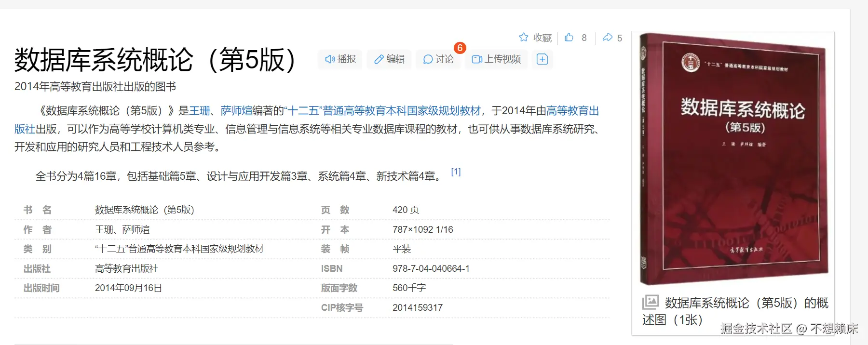Click the 上传视频 upload video button
The image size is (868, 345).
(x=496, y=59)
